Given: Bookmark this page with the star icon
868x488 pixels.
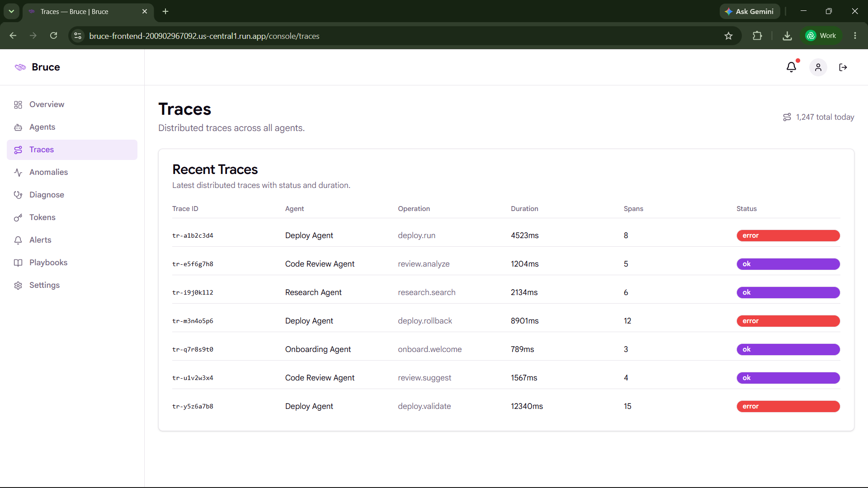Looking at the screenshot, I should point(728,36).
